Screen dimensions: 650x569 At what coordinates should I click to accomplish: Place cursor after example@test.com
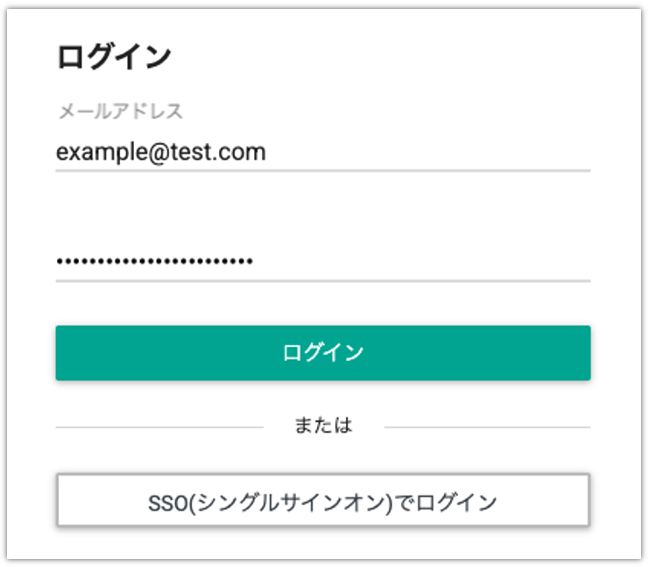268,153
